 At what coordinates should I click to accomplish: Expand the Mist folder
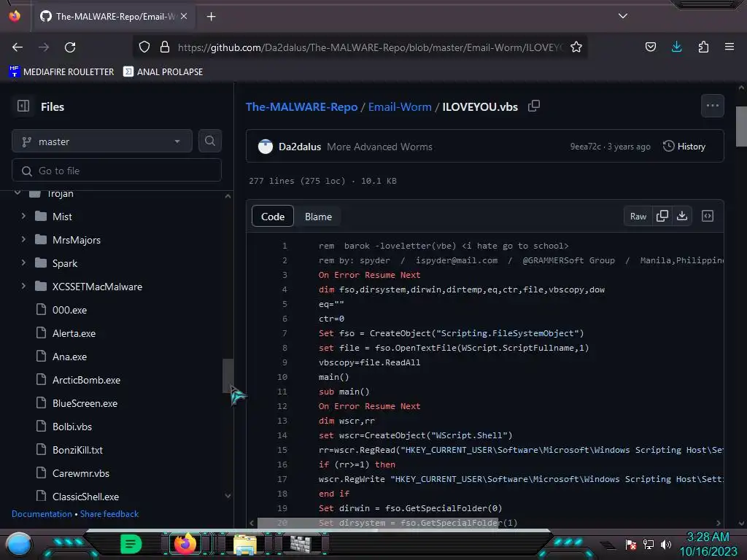[23, 216]
